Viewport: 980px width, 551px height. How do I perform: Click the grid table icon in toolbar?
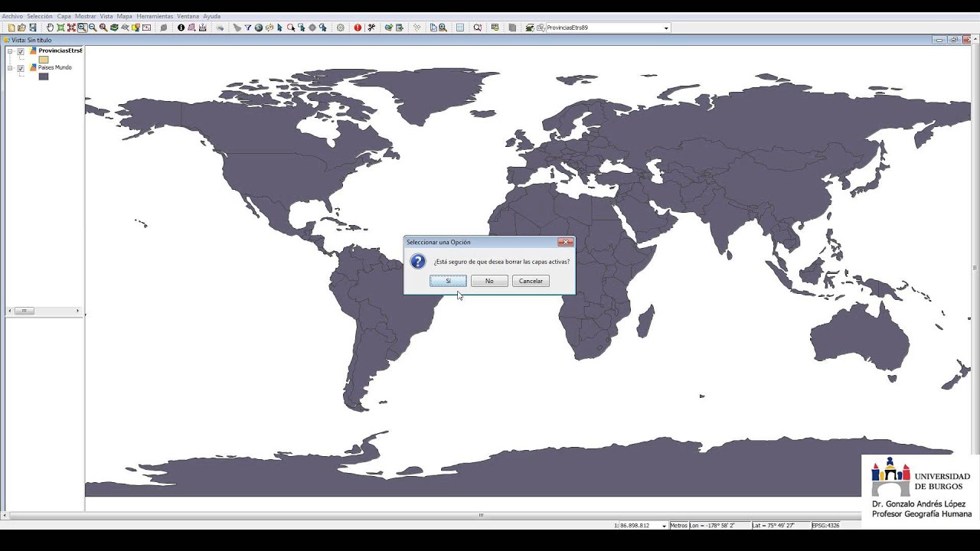460,28
